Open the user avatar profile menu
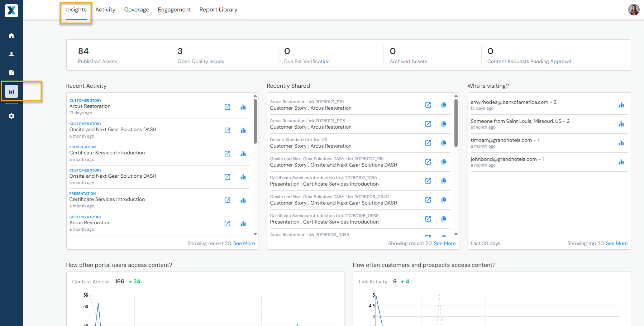This screenshot has width=644, height=326. click(x=634, y=10)
